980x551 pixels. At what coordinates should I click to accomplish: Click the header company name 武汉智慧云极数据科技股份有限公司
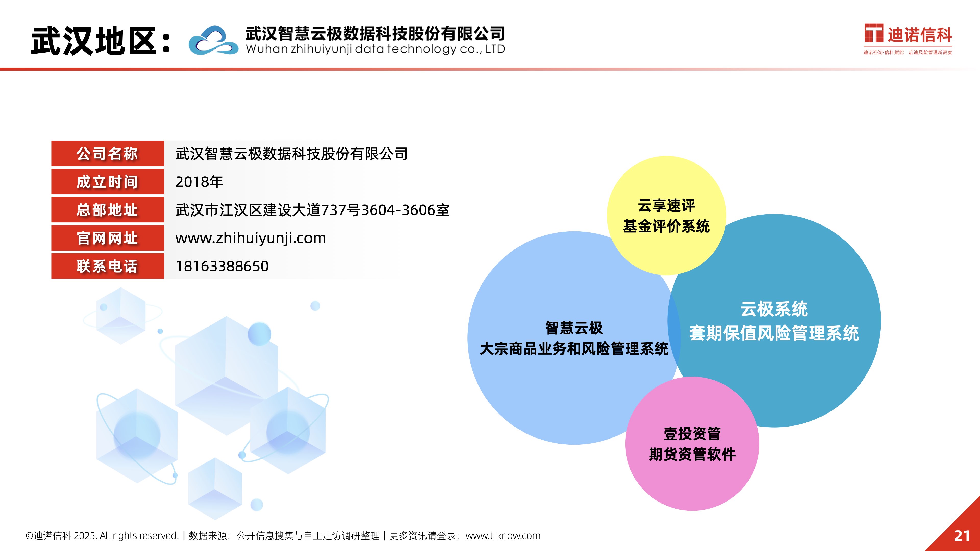point(375,33)
